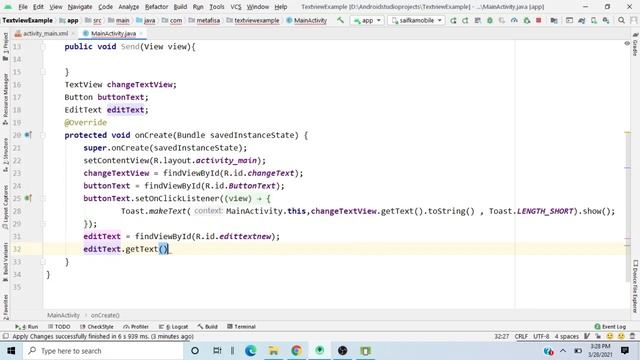Open the Structure side panel
This screenshot has height=360, width=640.
(x=5, y=155)
